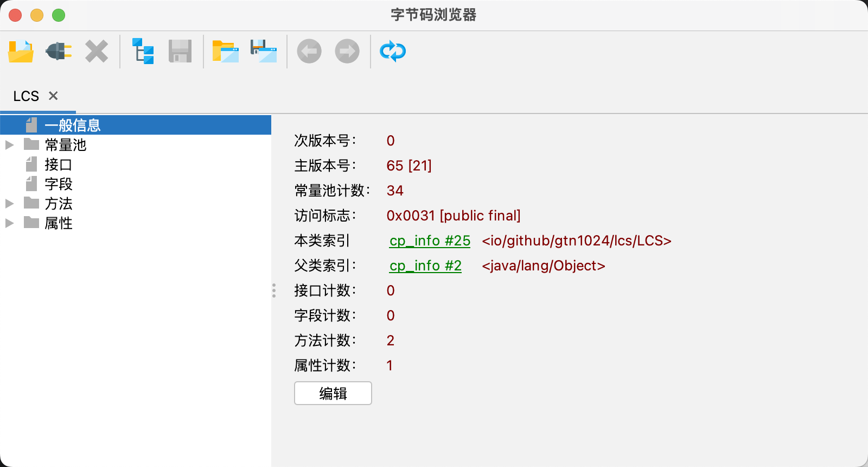The height and width of the screenshot is (467, 868).
Task: Expand the 方法 tree node
Action: (x=9, y=204)
